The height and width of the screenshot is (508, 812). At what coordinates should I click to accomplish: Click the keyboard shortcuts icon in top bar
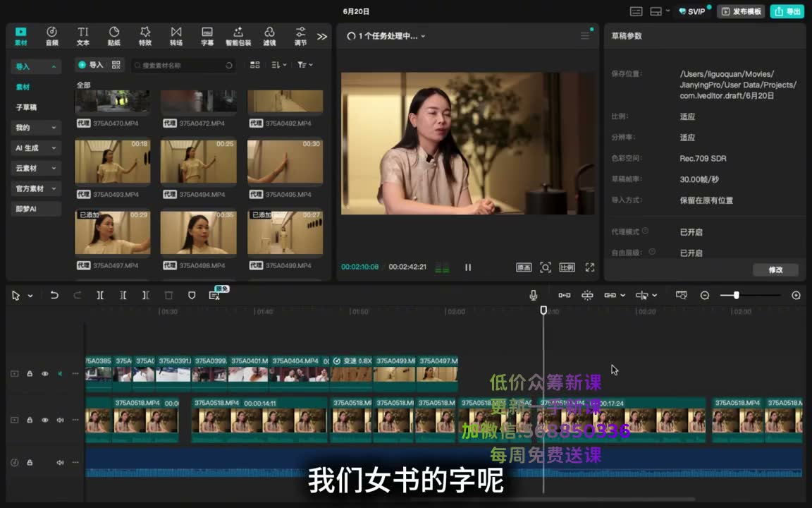(636, 11)
